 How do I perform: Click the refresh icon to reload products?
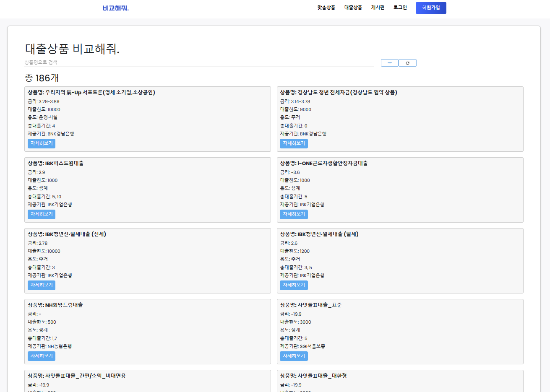tap(407, 62)
